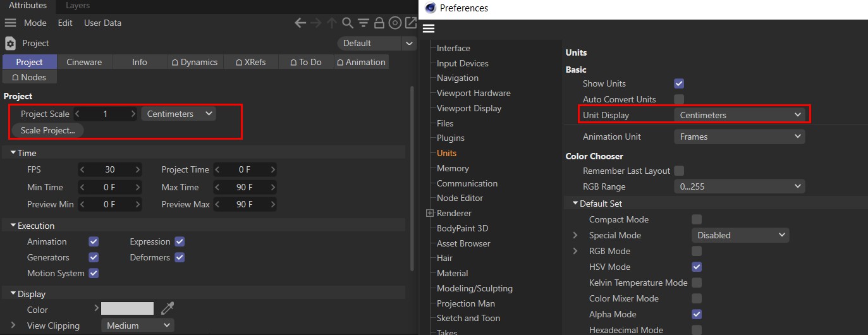868x335 pixels.
Task: Click the forward arrow in Attributes toolbar
Action: coord(316,23)
